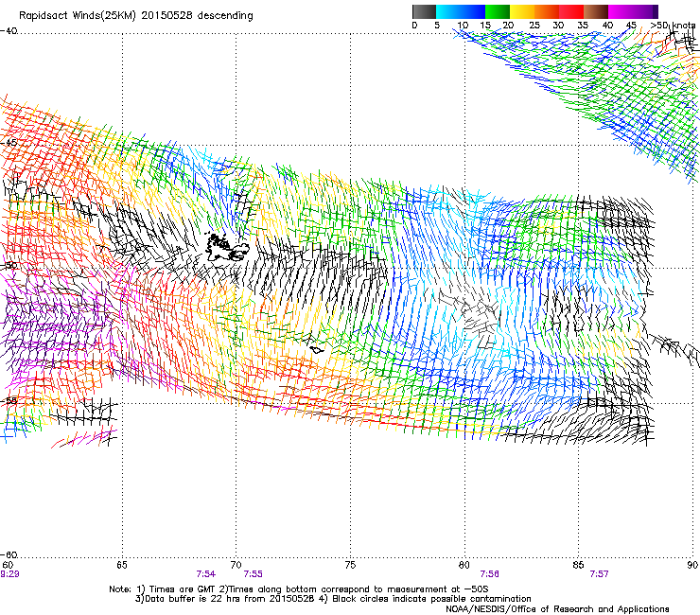Click the '20' label under the color bar
The height and width of the screenshot is (615, 700).
pyautogui.click(x=508, y=26)
